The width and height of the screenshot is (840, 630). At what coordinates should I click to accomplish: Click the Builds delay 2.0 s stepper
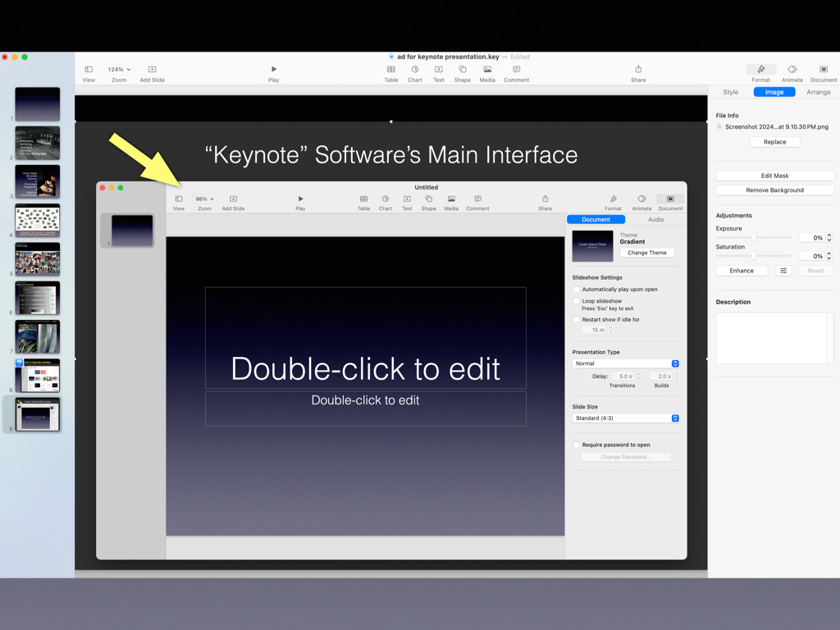(677, 377)
